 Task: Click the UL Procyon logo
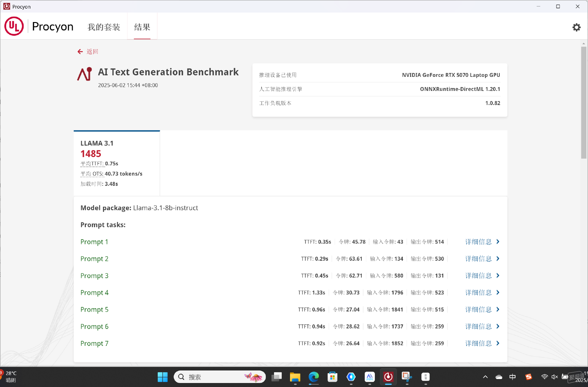click(39, 26)
